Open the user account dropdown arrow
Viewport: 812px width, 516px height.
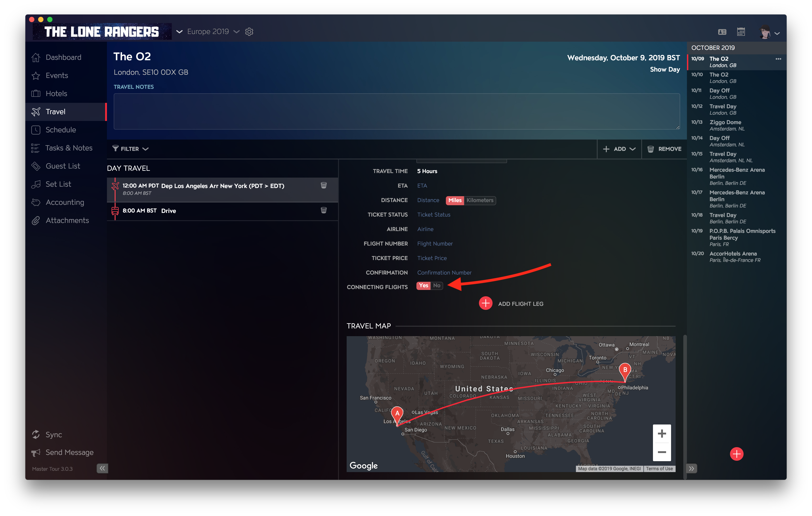777,34
